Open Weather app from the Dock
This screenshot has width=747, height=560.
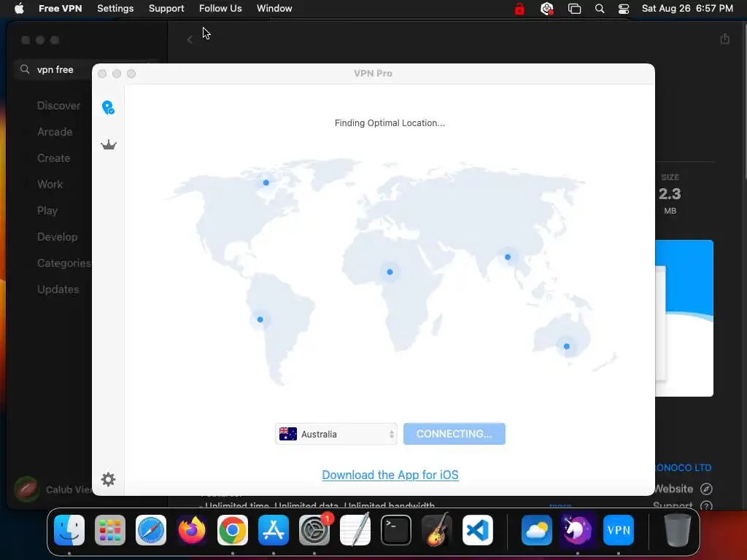point(536,530)
